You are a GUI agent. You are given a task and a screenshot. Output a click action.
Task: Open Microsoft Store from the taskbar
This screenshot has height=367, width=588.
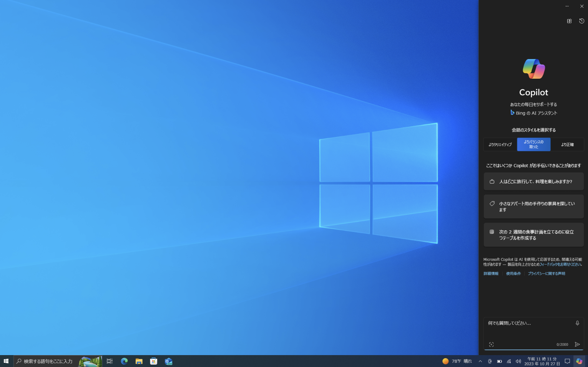coord(154,361)
